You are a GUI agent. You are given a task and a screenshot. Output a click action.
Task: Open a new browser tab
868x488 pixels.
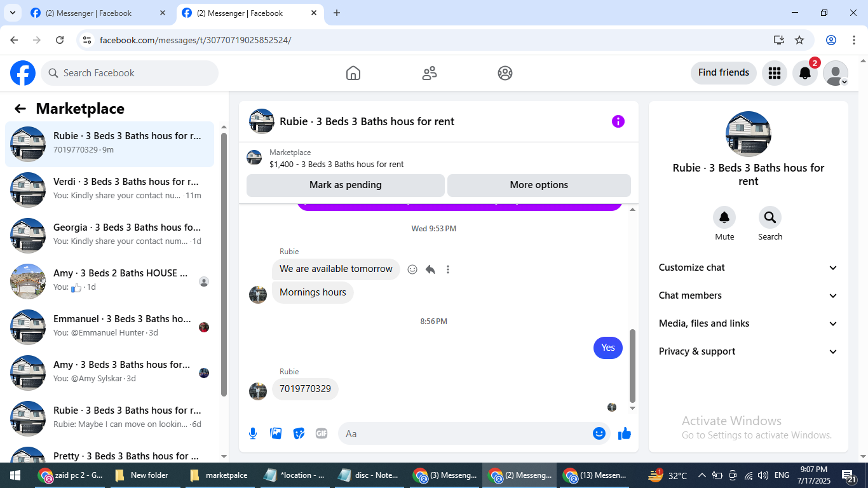pyautogui.click(x=337, y=13)
